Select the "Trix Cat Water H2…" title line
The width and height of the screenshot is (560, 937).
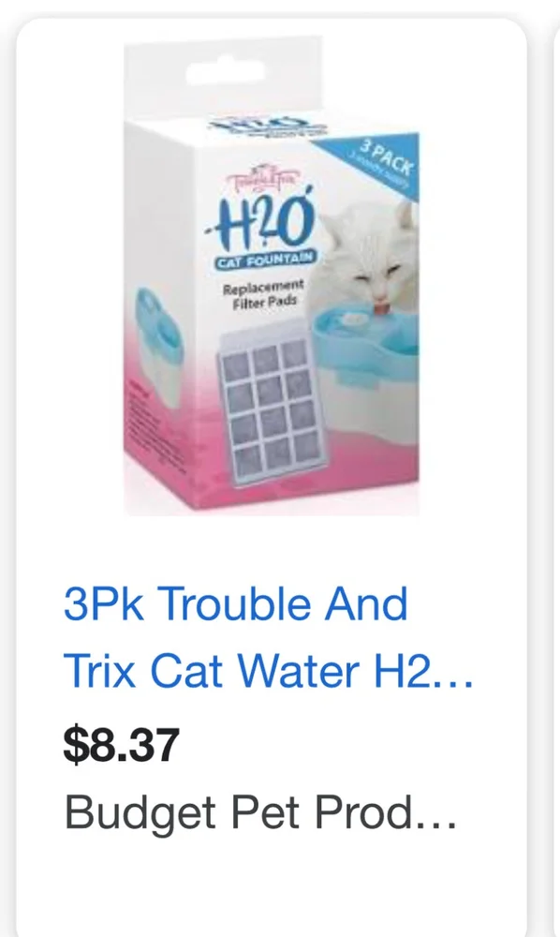pos(269,671)
